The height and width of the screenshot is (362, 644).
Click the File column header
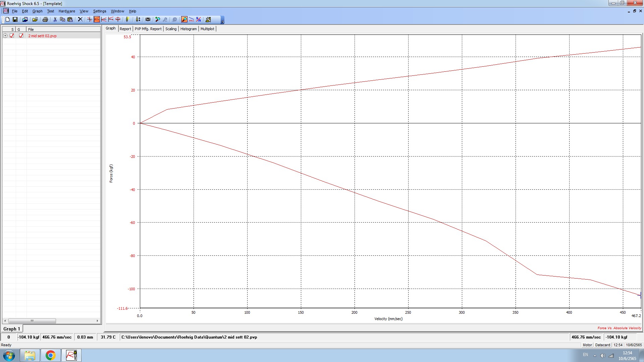pyautogui.click(x=63, y=29)
